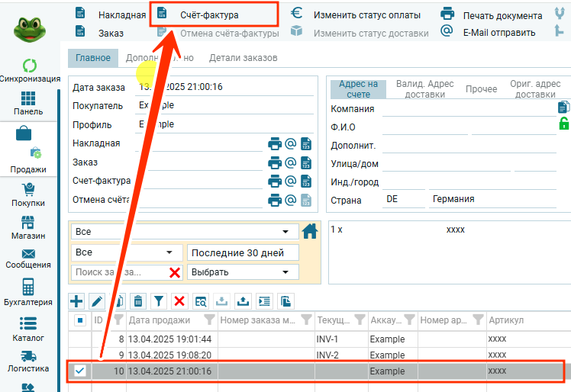Click the blue home icon
571x392 pixels.
[x=310, y=231]
